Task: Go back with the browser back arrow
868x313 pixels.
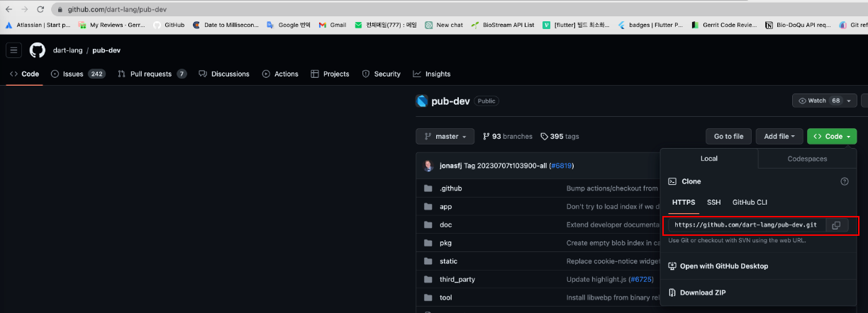Action: click(x=8, y=9)
